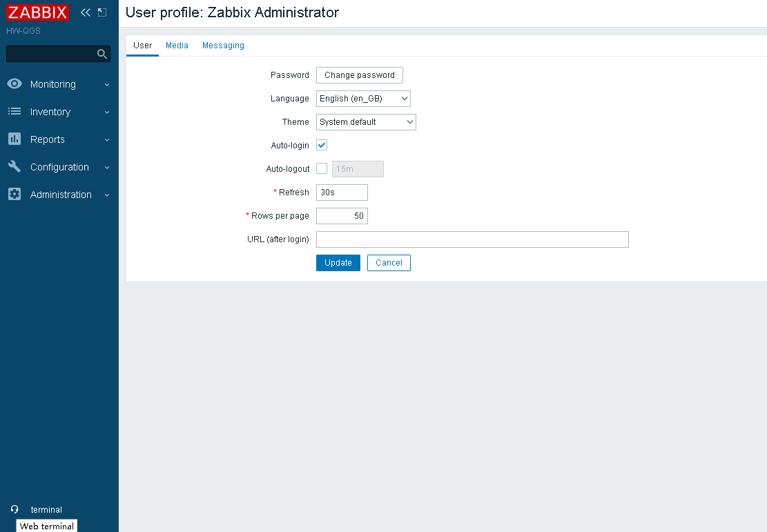Click the hide sidebar icon
Screen dimensions: 767x532
102,12
